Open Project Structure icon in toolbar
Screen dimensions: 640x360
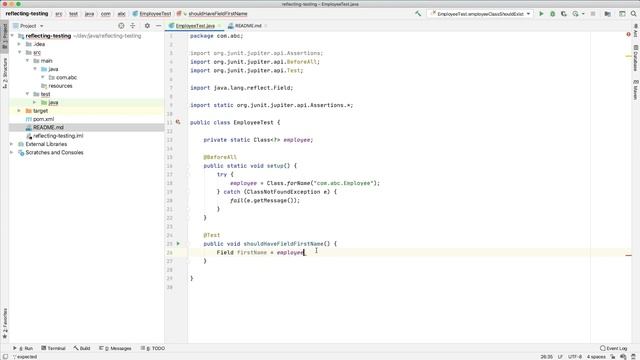607,14
